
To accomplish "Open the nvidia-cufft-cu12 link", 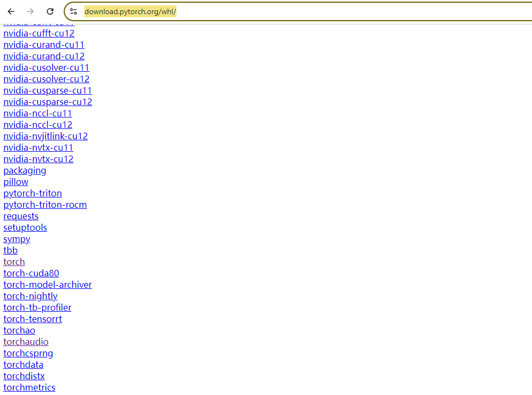I will (x=39, y=33).
